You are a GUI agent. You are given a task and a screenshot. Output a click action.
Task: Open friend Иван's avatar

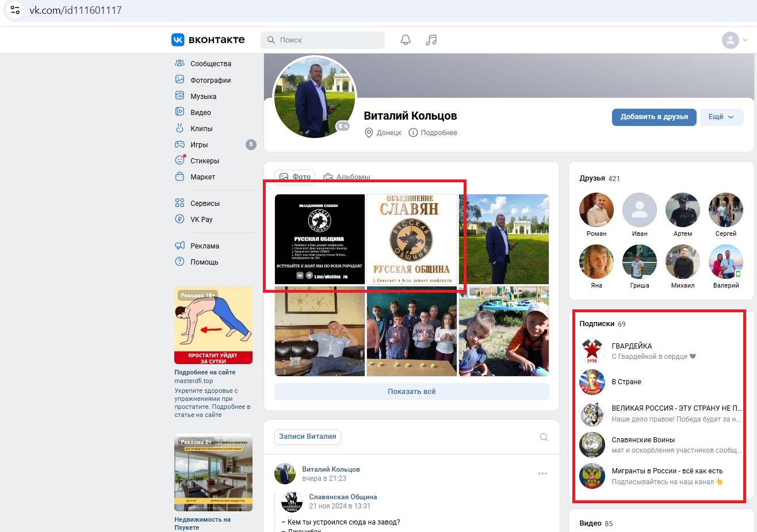[x=640, y=210]
